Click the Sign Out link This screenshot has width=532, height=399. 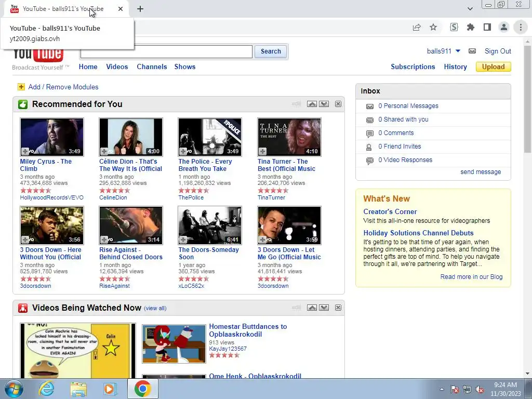[x=498, y=51]
